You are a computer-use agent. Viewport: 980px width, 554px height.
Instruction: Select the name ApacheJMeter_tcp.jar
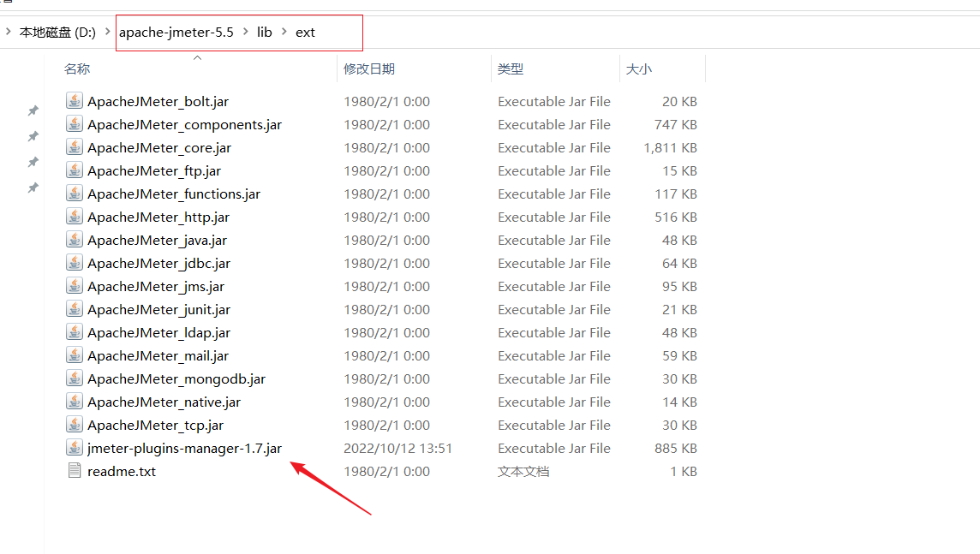pyautogui.click(x=156, y=425)
